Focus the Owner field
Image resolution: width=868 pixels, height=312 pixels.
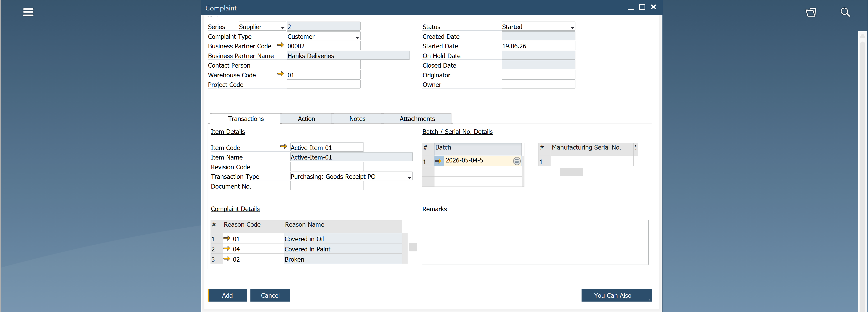pos(538,84)
